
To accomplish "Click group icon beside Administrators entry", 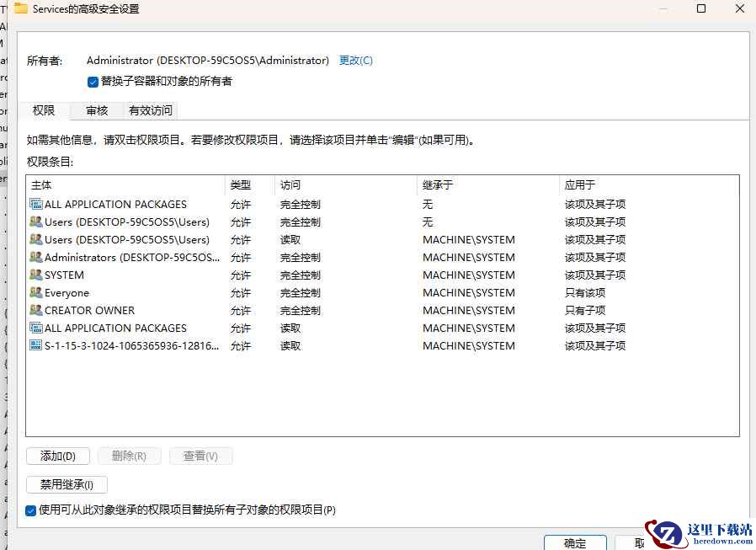I will [35, 257].
